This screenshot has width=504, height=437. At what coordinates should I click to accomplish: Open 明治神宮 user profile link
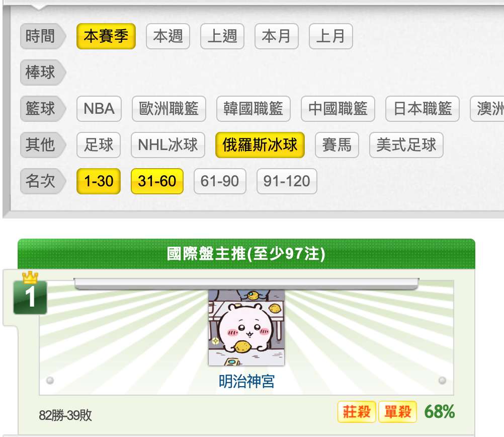pos(246,382)
